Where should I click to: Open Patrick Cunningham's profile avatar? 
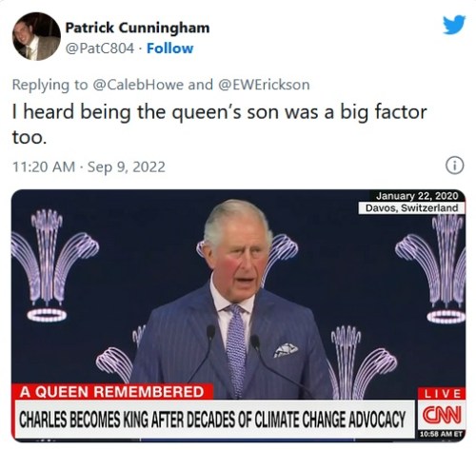[36, 36]
